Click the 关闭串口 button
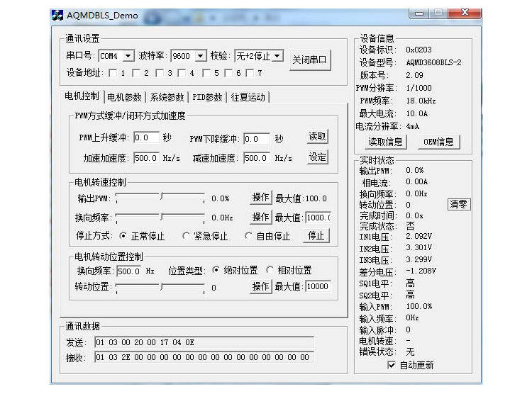 click(310, 60)
